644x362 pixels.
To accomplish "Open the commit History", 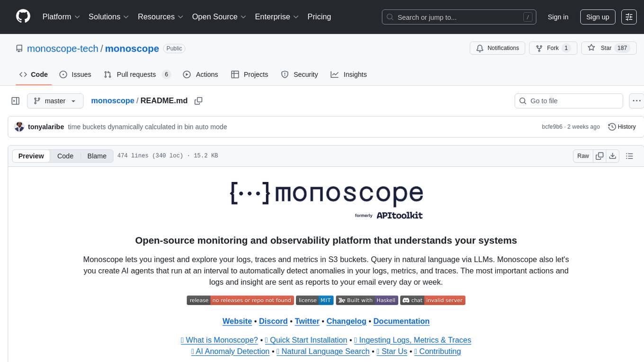I will click(622, 127).
